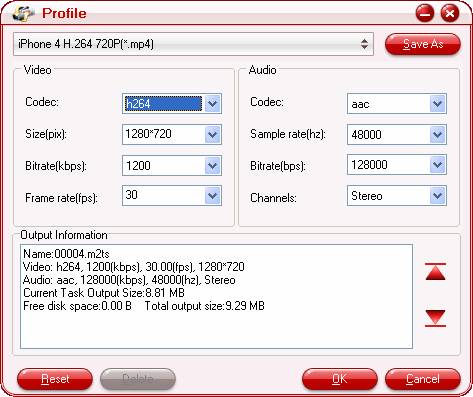
Task: Minimize the Profile window
Action: click(425, 14)
